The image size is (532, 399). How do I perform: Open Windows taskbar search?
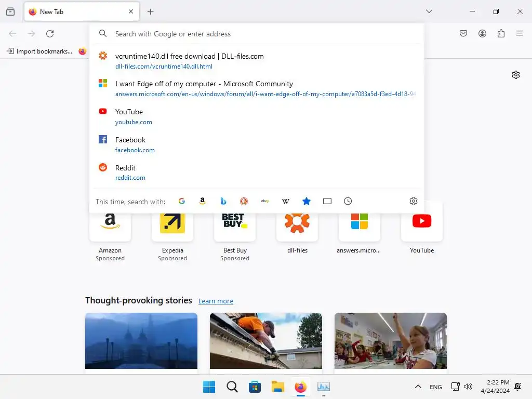(x=232, y=387)
